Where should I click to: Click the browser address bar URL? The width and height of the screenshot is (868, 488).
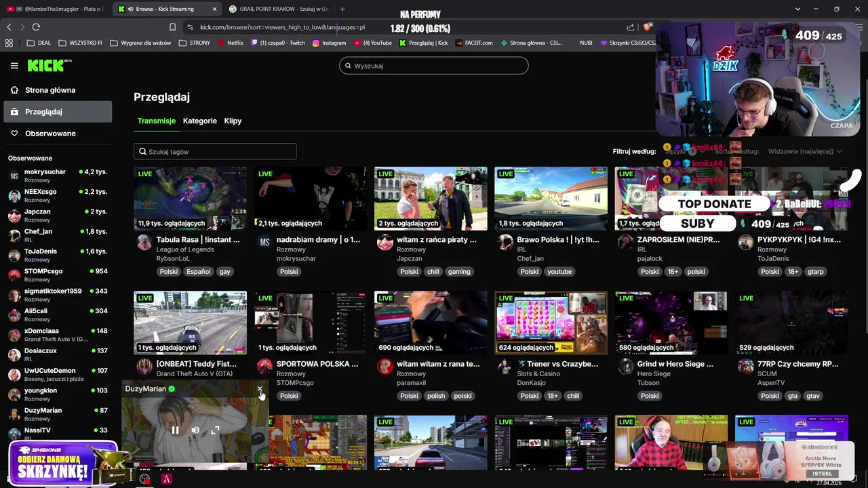tap(283, 27)
